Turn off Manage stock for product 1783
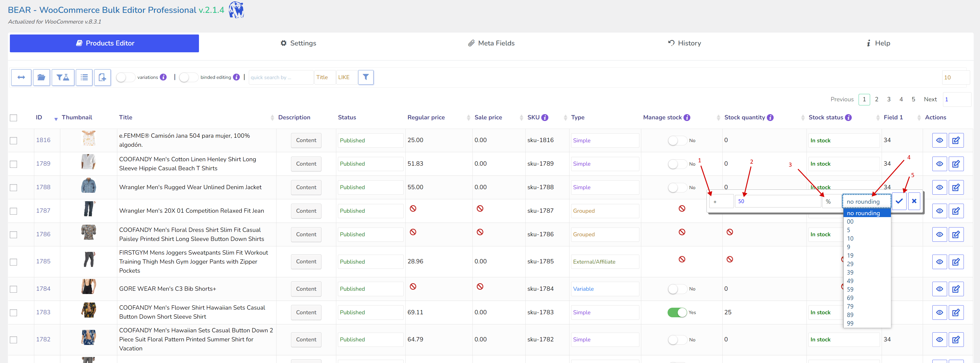 677,312
